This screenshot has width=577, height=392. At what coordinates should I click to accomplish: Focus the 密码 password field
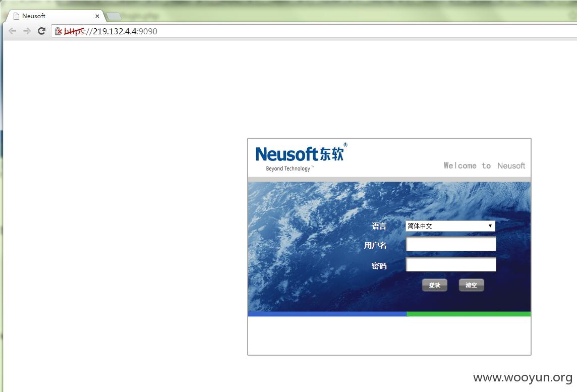pyautogui.click(x=451, y=264)
